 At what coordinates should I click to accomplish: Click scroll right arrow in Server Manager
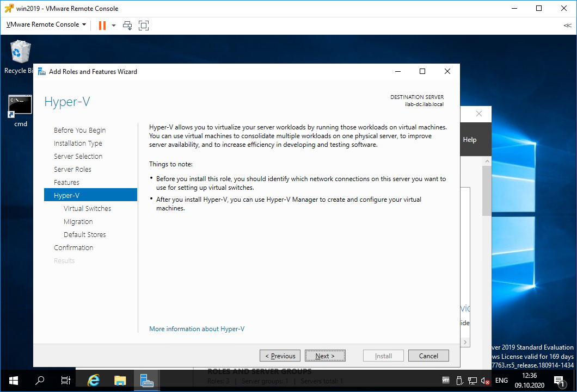[x=465, y=342]
